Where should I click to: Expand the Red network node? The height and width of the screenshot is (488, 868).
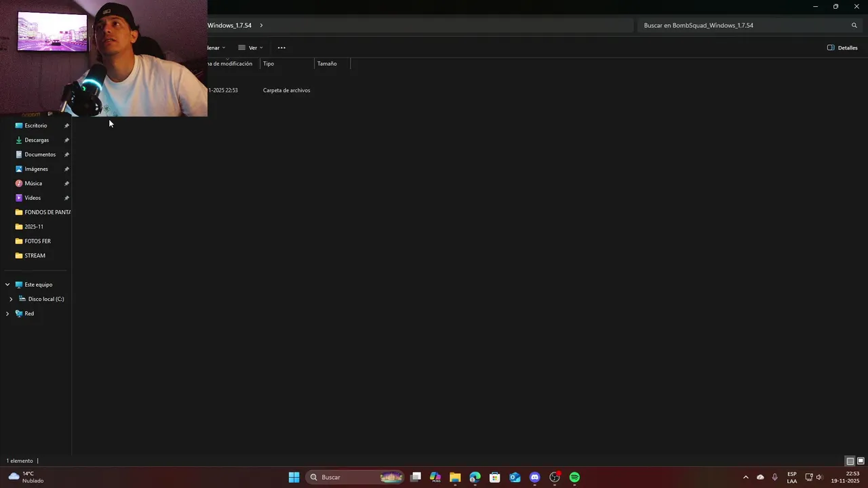tap(7, 314)
